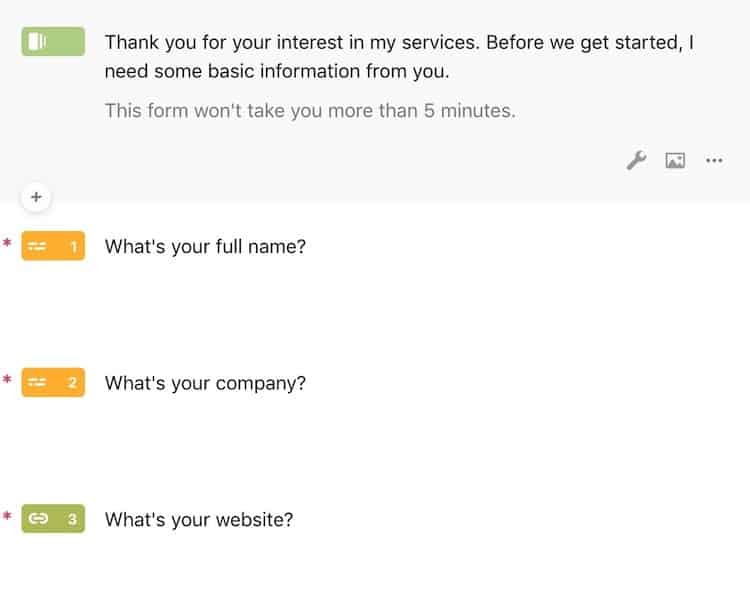
Task: Edit the "What's your website?" question text
Action: [199, 520]
